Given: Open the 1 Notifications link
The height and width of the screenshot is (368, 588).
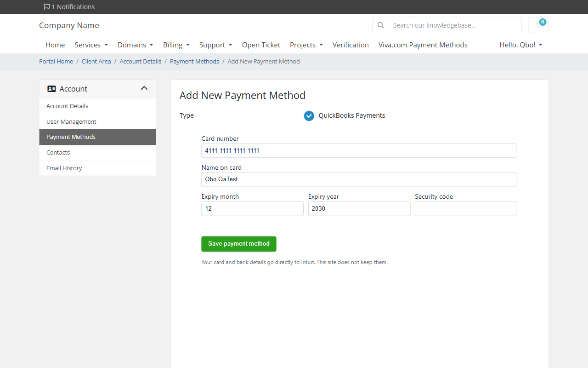Looking at the screenshot, I should tap(69, 7).
